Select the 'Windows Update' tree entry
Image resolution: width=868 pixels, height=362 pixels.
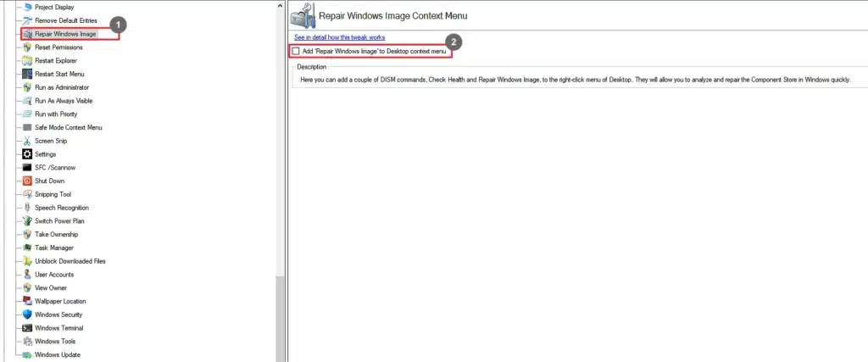(x=58, y=355)
